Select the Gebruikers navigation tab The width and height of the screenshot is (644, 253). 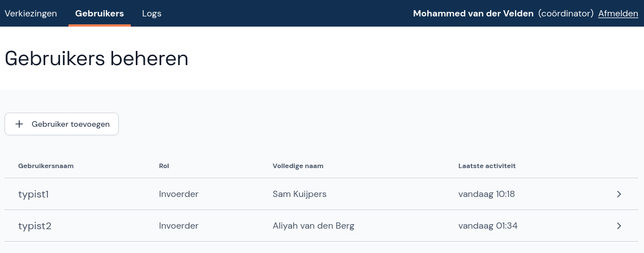click(x=100, y=14)
